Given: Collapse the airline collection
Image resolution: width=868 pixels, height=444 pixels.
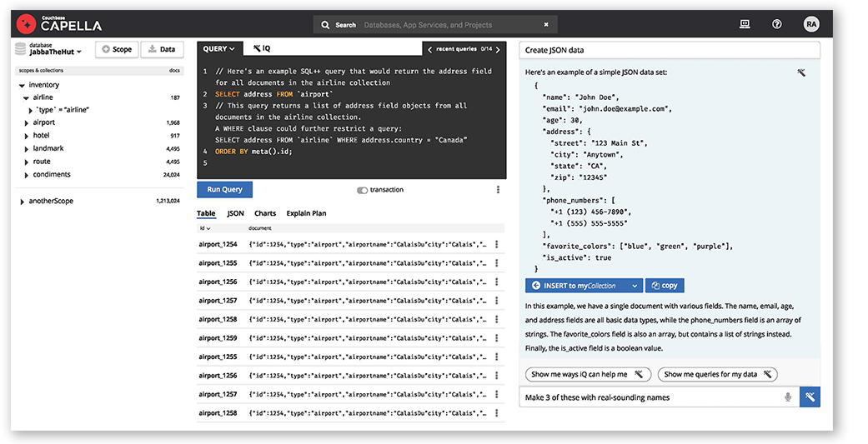Looking at the screenshot, I should (x=26, y=97).
